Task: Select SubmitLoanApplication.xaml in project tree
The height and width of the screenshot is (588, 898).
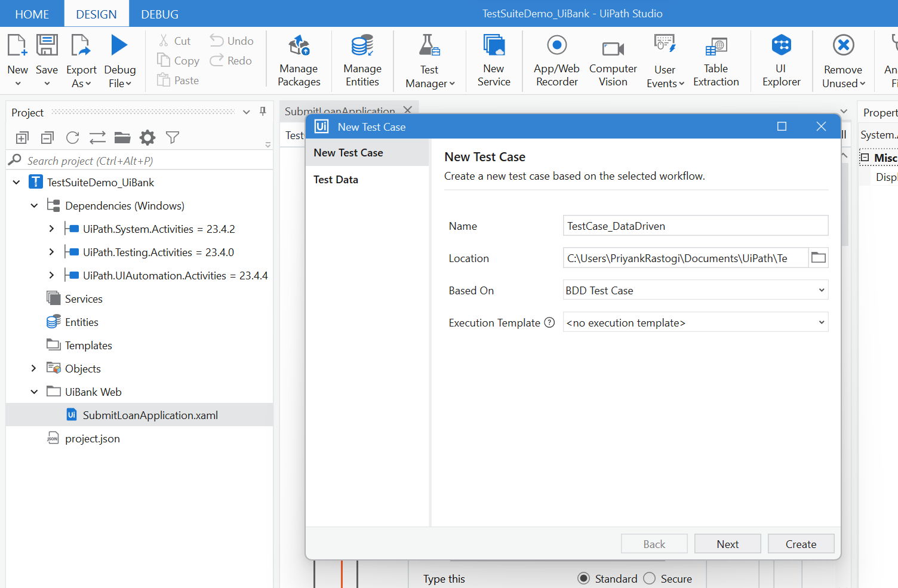Action: (x=140, y=415)
